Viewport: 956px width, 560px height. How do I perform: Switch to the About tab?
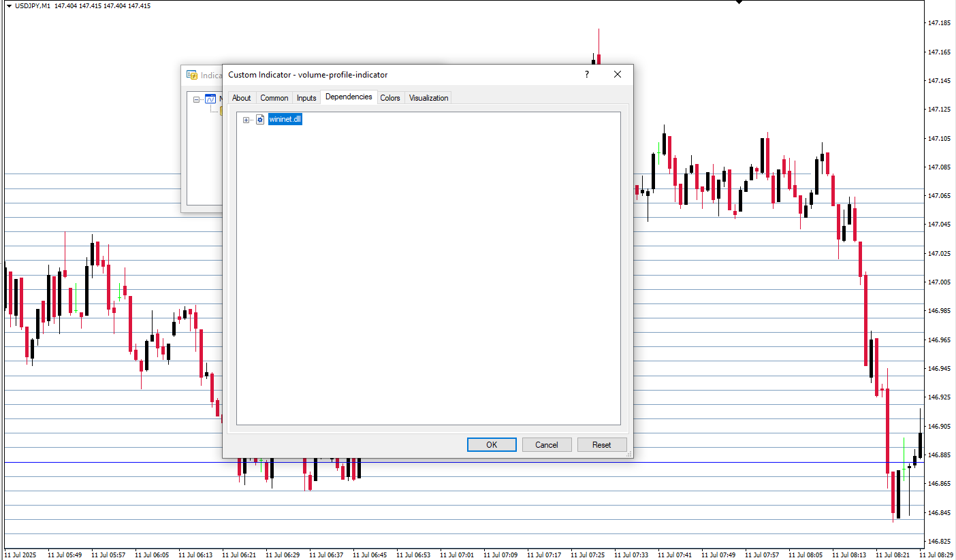coord(241,98)
